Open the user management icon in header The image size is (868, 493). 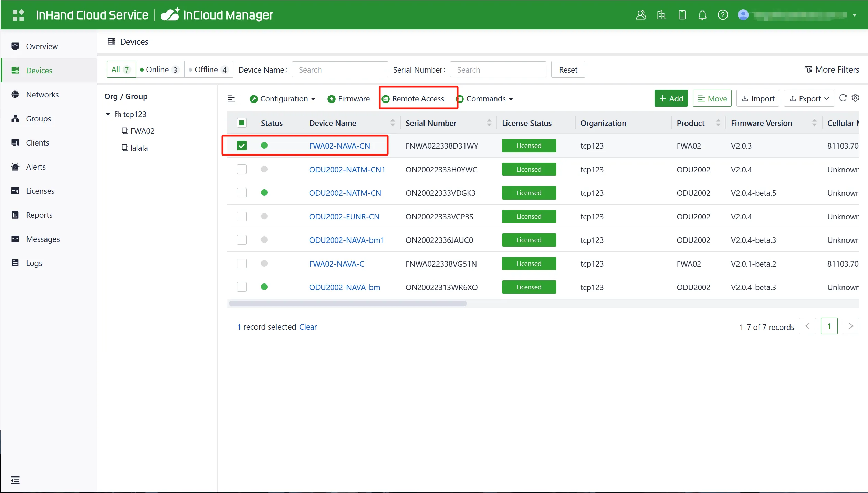(x=641, y=15)
